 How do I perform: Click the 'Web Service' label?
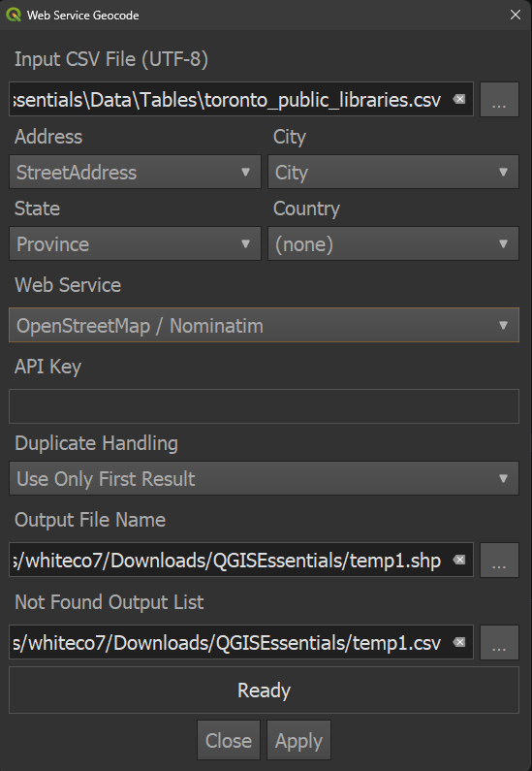(68, 285)
